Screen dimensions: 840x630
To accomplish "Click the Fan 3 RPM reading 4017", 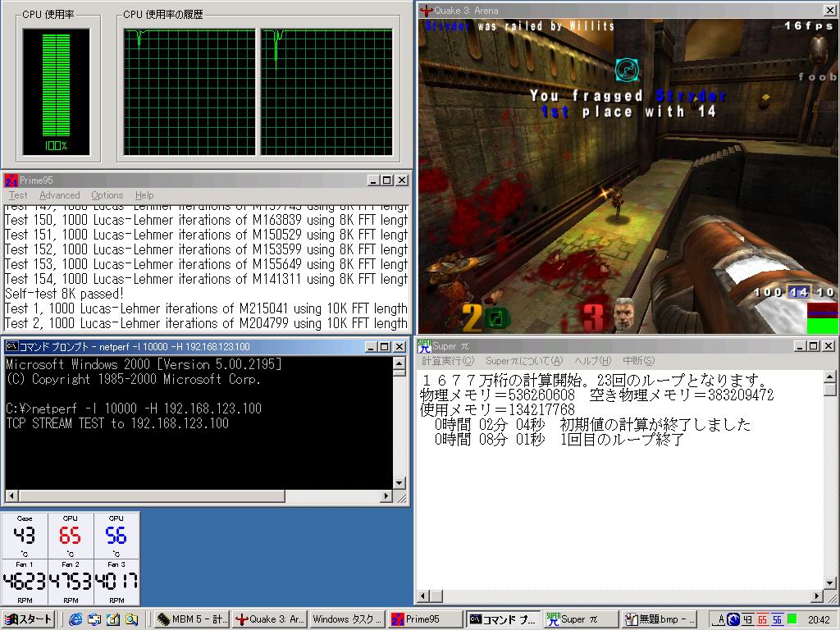I will (x=116, y=582).
